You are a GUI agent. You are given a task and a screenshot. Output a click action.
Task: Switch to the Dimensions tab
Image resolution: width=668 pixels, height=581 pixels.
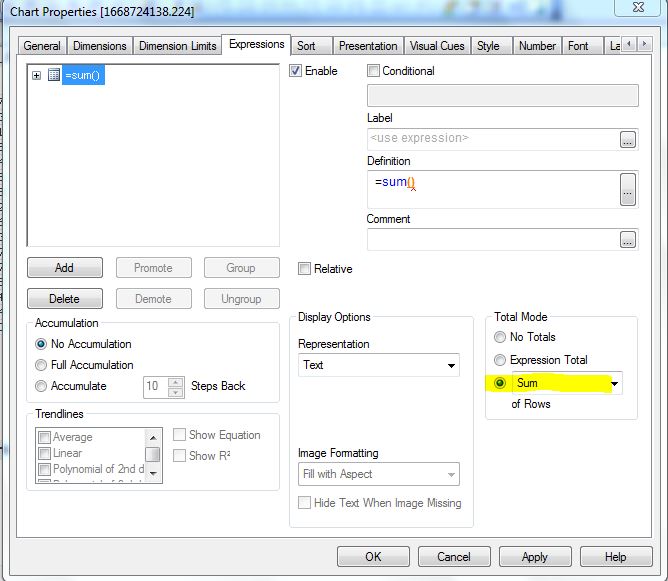coord(100,46)
